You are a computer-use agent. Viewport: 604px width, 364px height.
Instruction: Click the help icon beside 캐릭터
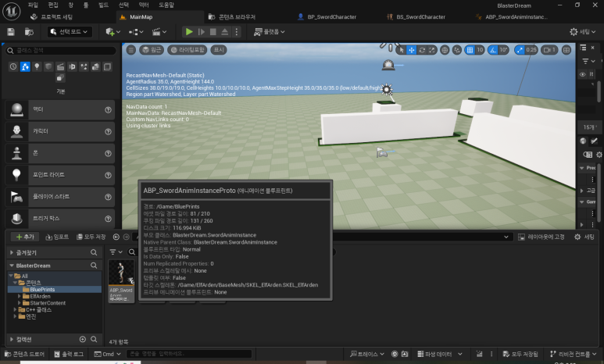109,132
